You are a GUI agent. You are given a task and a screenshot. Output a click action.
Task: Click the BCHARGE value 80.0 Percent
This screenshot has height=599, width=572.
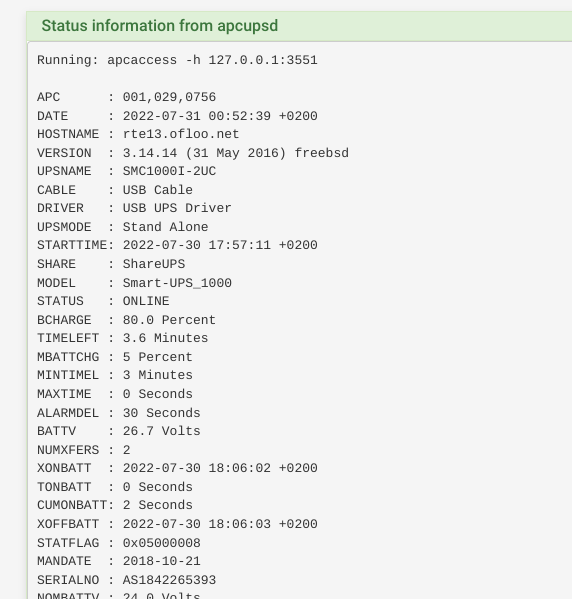coord(169,320)
